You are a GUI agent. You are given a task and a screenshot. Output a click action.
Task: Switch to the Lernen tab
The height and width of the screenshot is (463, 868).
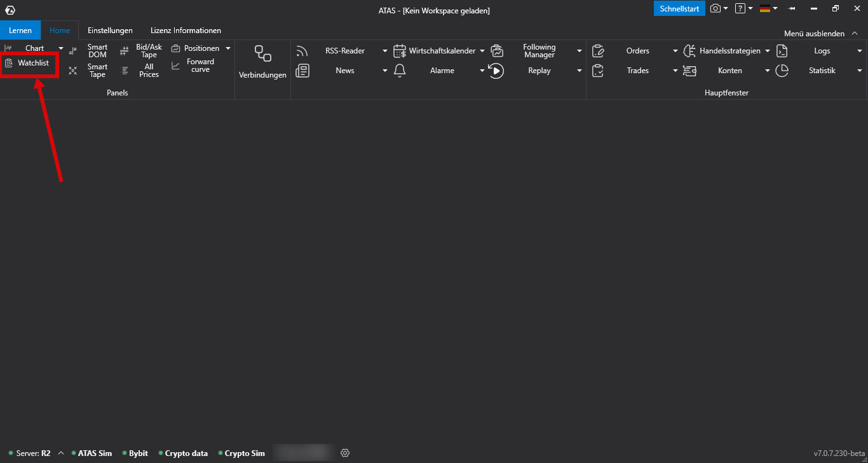click(20, 31)
